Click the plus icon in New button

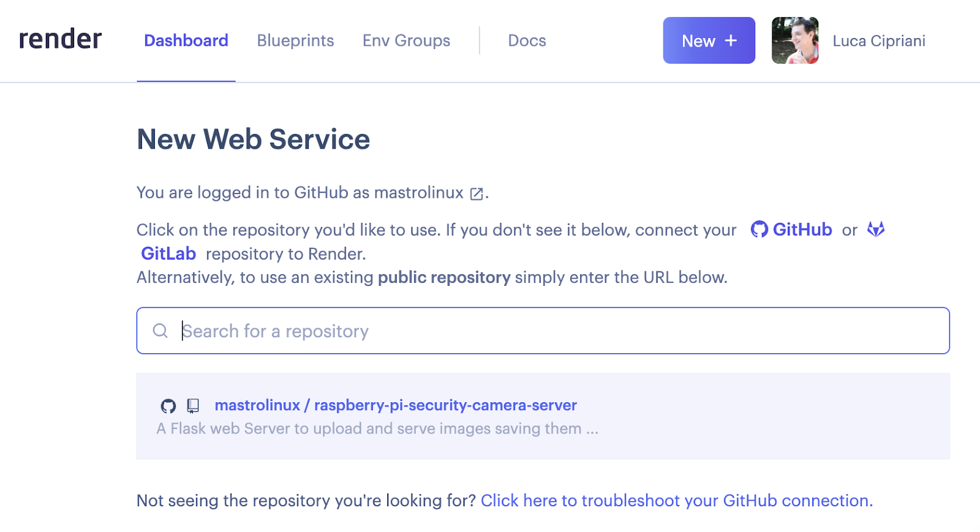coord(731,40)
